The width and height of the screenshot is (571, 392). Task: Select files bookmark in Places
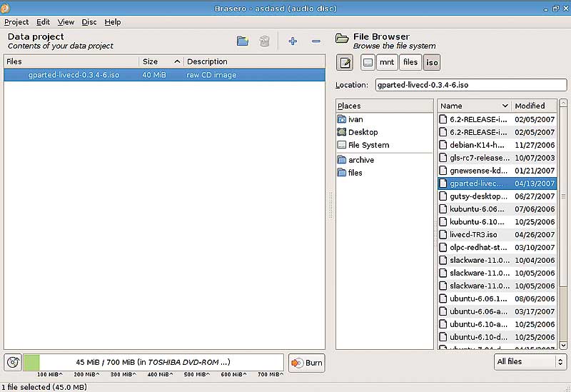[384, 173]
